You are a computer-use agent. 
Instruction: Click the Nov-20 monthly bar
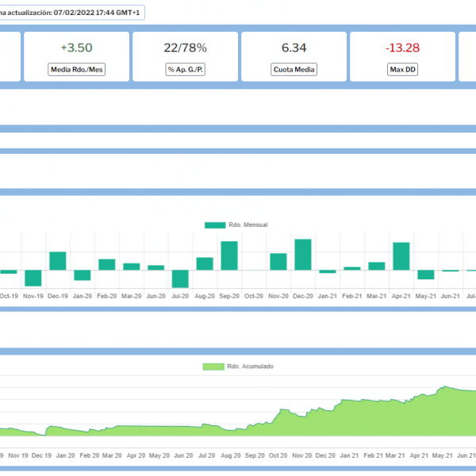click(x=278, y=262)
